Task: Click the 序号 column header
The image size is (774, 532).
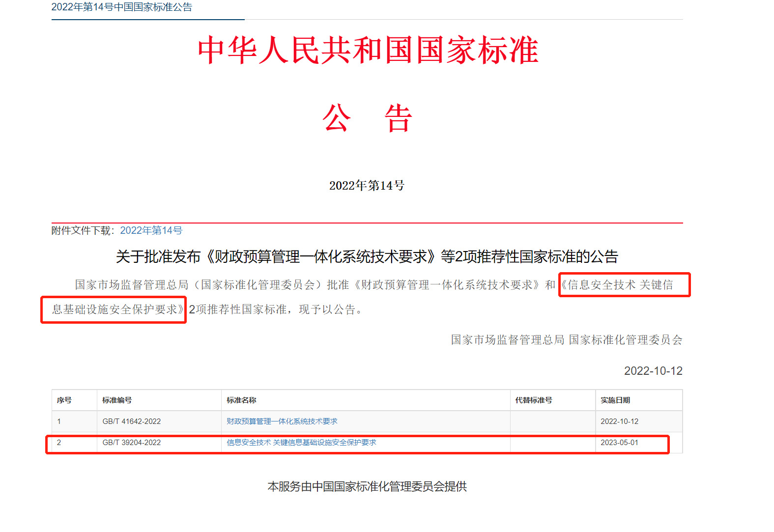Action: point(74,400)
